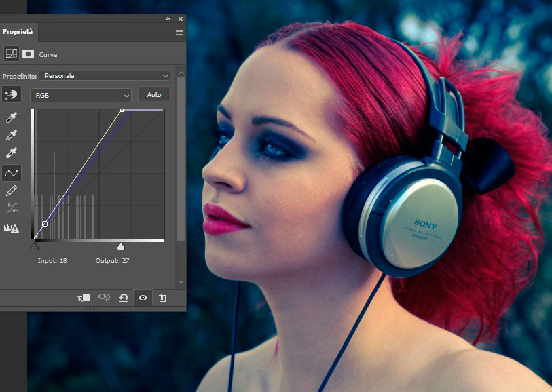Image resolution: width=552 pixels, height=392 pixels.
Task: Click the histogram warning icon
Action: 12,229
